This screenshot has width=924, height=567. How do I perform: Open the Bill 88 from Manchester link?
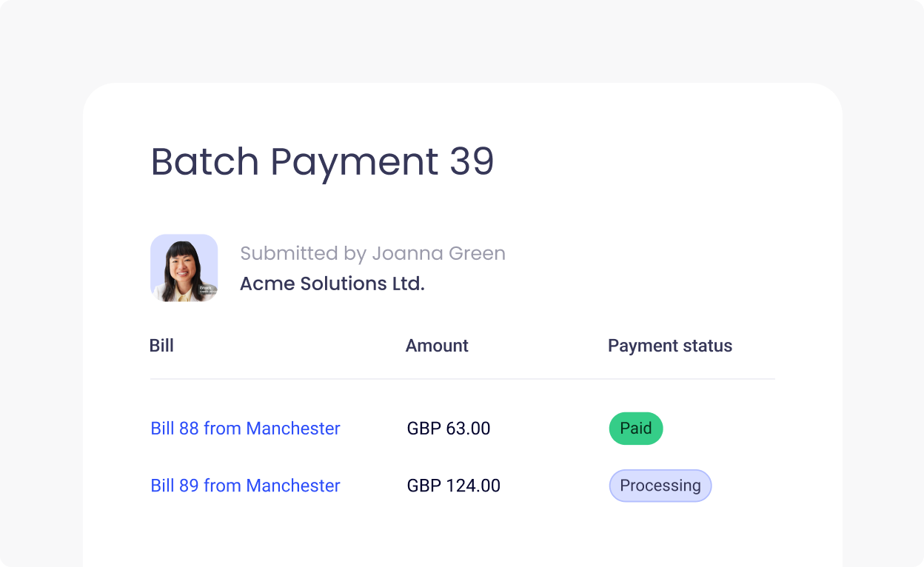click(245, 429)
